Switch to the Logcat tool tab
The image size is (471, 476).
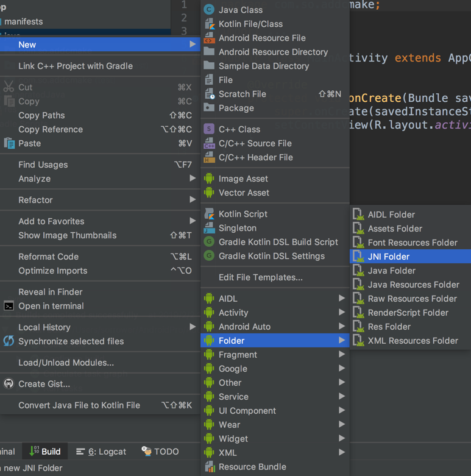(x=101, y=452)
